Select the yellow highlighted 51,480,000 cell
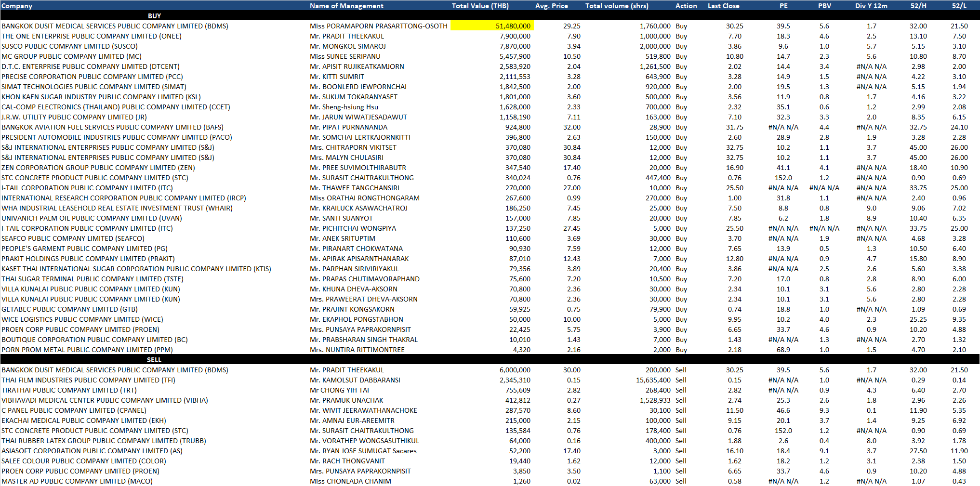980x486 pixels. (x=492, y=26)
